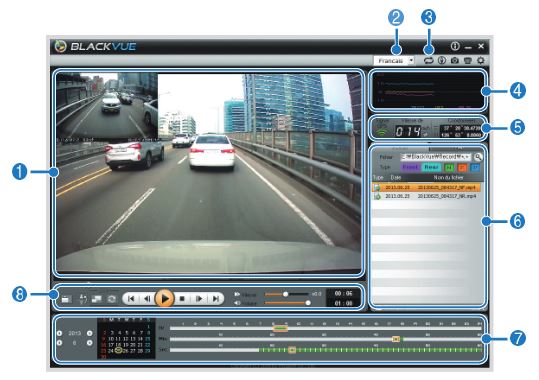Click next year arrow beside 2013
The image size is (539, 380).
click(x=90, y=333)
